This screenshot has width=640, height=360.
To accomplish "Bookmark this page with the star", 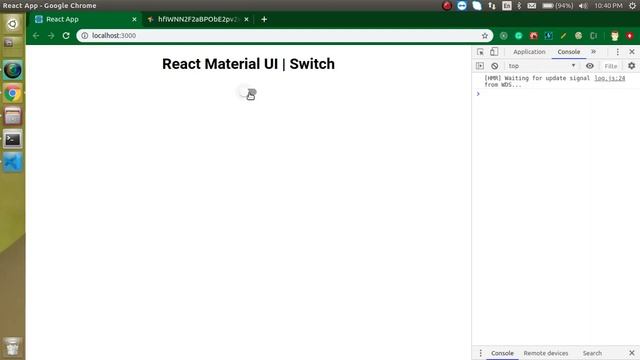I will pos(485,36).
